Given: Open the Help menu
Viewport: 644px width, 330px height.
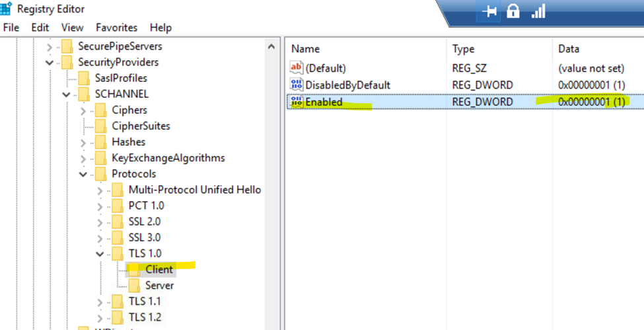Looking at the screenshot, I should pyautogui.click(x=161, y=28).
